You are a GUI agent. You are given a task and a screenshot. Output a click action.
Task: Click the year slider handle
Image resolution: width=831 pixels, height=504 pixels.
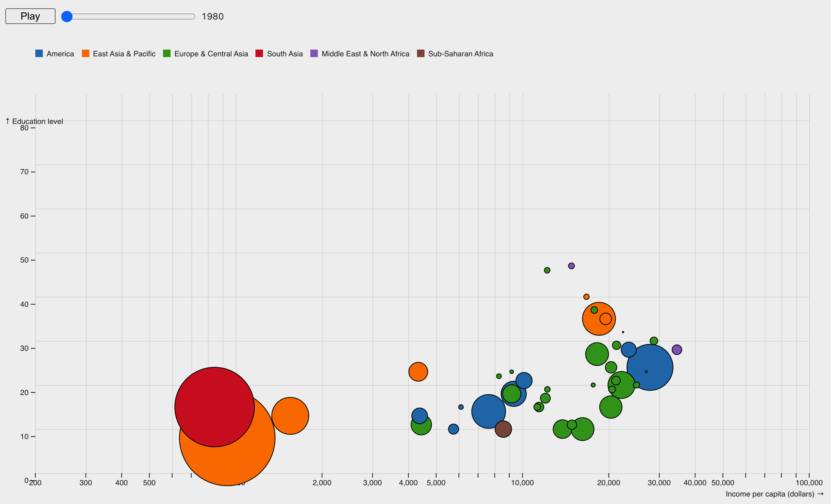pyautogui.click(x=67, y=17)
